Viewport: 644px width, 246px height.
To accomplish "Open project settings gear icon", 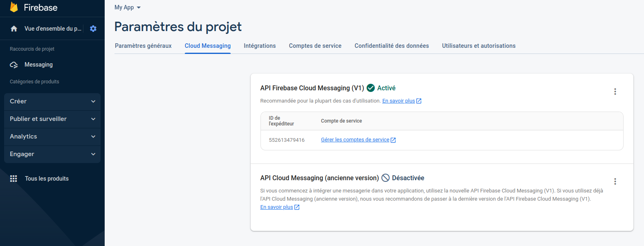I will point(93,29).
